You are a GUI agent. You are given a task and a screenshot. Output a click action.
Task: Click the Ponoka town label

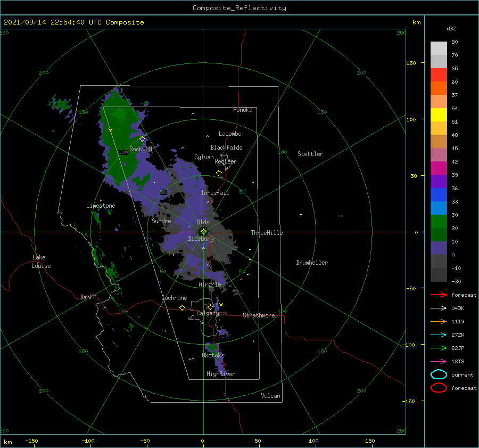pyautogui.click(x=243, y=110)
